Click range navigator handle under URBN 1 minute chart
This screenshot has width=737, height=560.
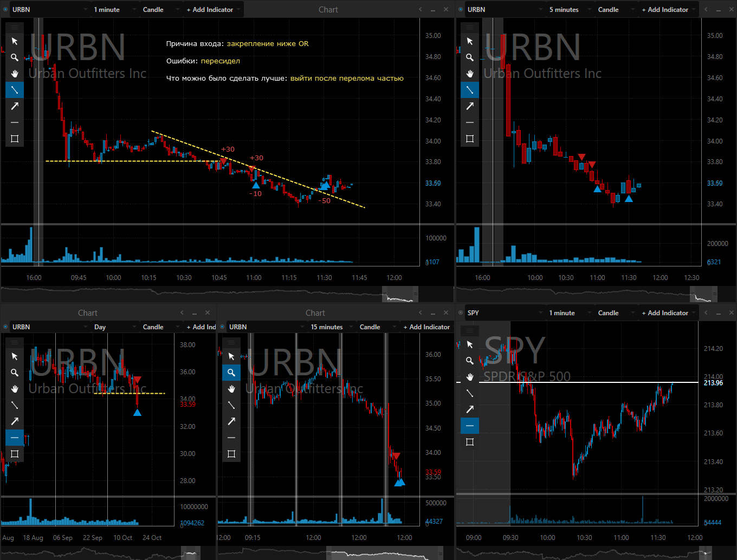416,294
